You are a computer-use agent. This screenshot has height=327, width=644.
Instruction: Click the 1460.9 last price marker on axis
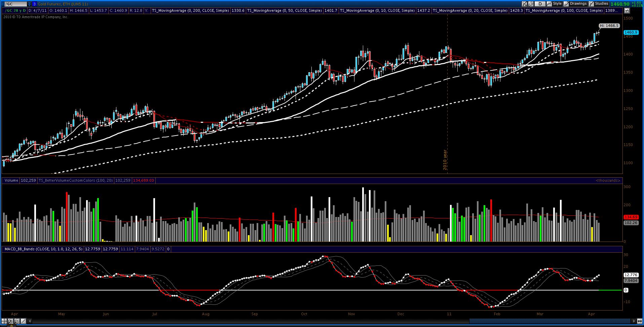(x=631, y=32)
